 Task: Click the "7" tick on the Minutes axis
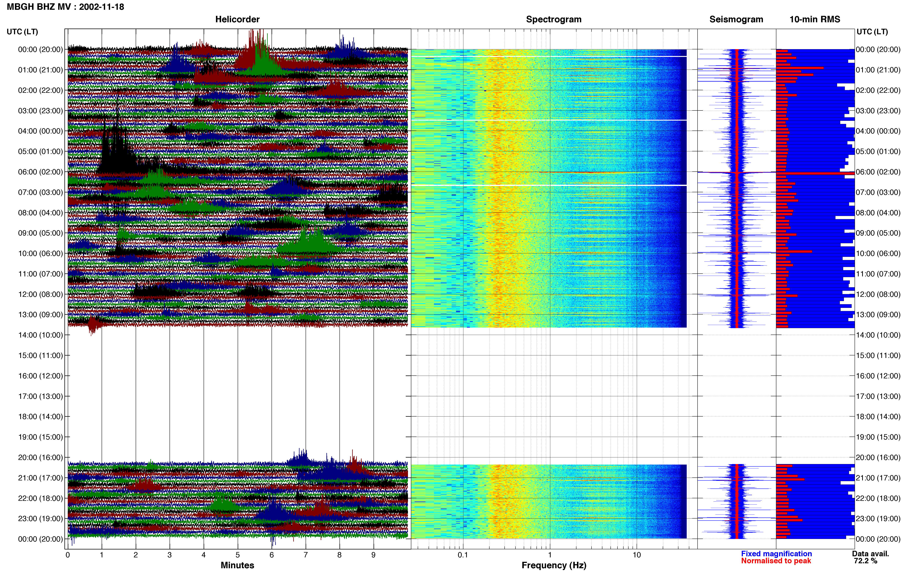pos(306,555)
